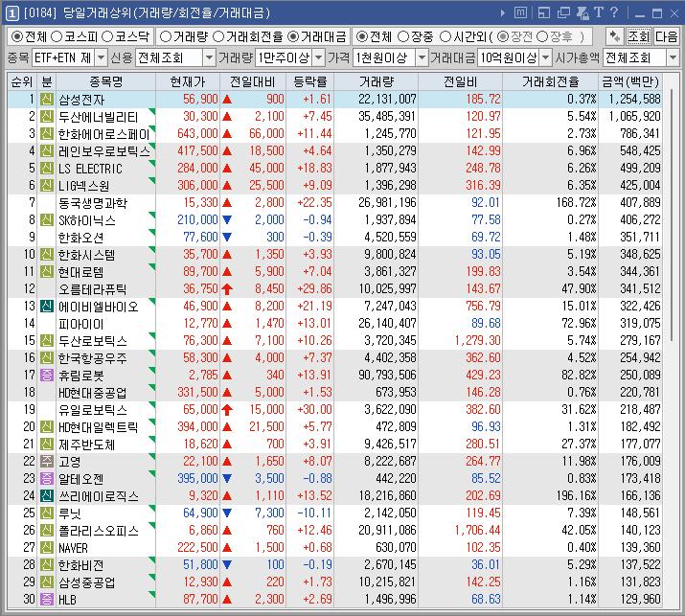Click the 전일비 column header
The height and width of the screenshot is (616, 685).
point(461,81)
